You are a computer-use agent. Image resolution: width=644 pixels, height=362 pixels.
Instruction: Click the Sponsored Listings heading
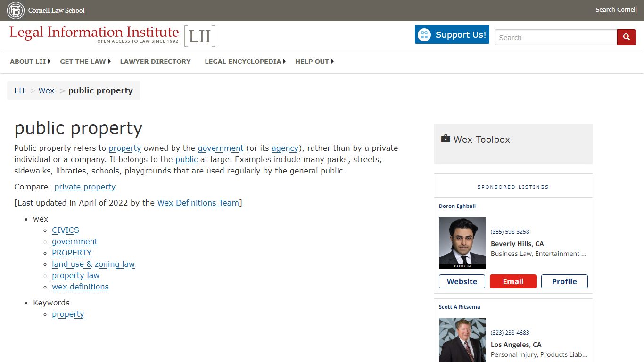[513, 187]
